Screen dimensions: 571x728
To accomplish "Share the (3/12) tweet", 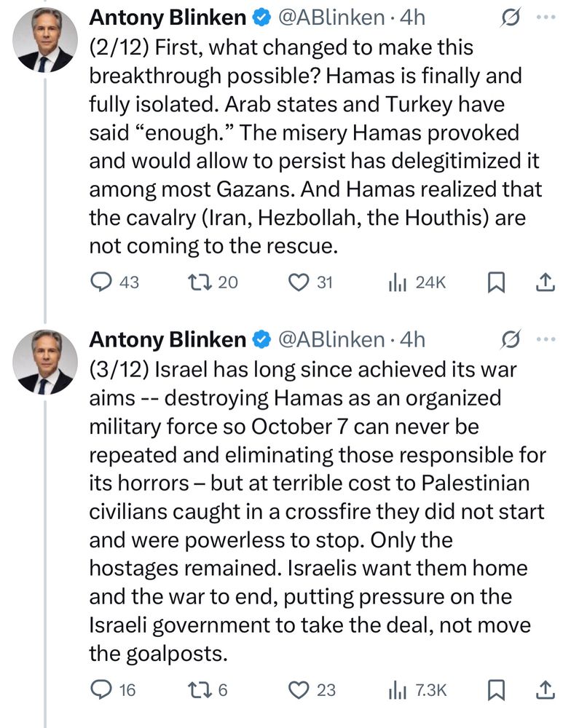I will tap(544, 689).
